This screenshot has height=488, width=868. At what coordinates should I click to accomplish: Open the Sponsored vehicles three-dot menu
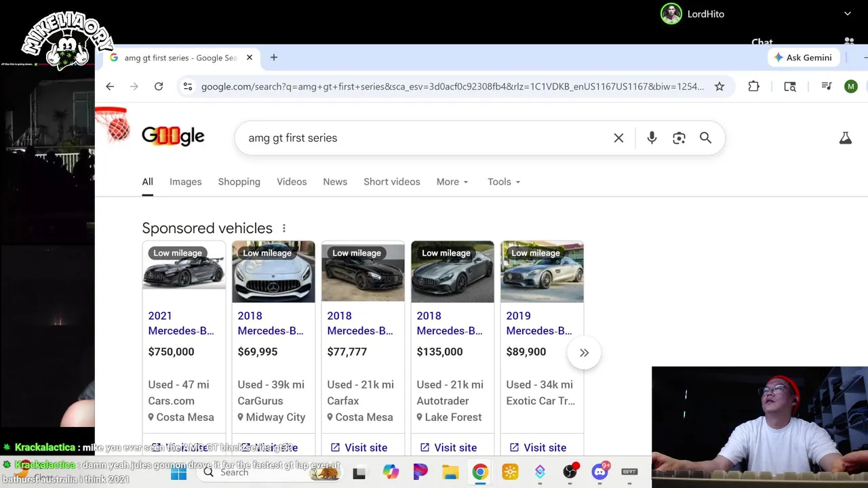(x=284, y=228)
